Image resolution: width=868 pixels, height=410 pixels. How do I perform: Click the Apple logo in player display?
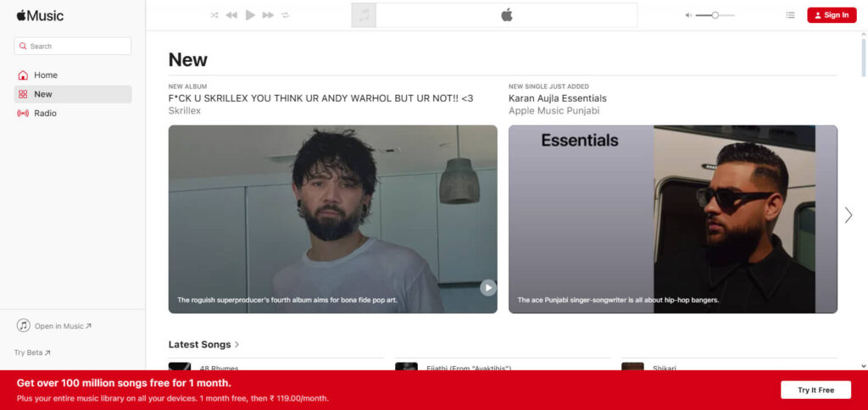click(507, 15)
